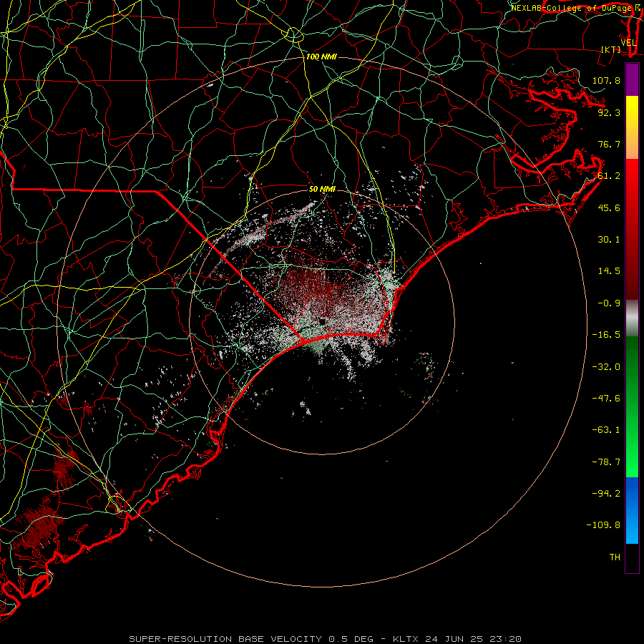Click the 50 NMI range ring label
This screenshot has height=644, width=644.
point(323,189)
